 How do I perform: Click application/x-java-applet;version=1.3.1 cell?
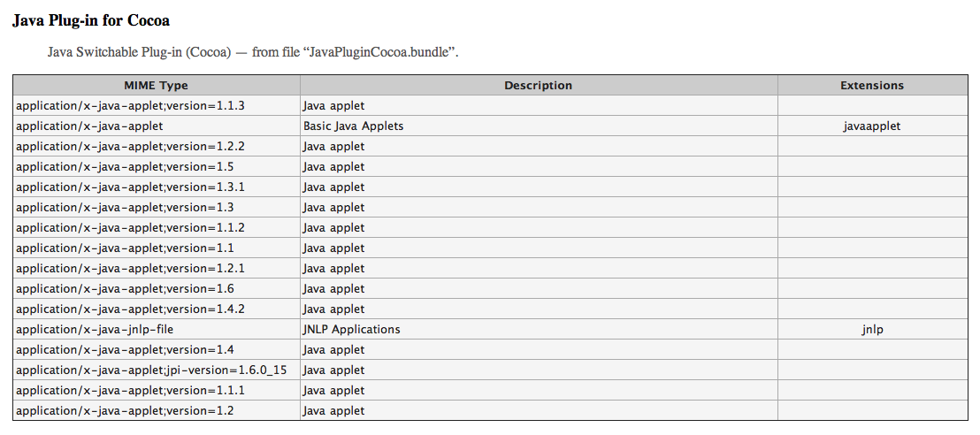[157, 187]
